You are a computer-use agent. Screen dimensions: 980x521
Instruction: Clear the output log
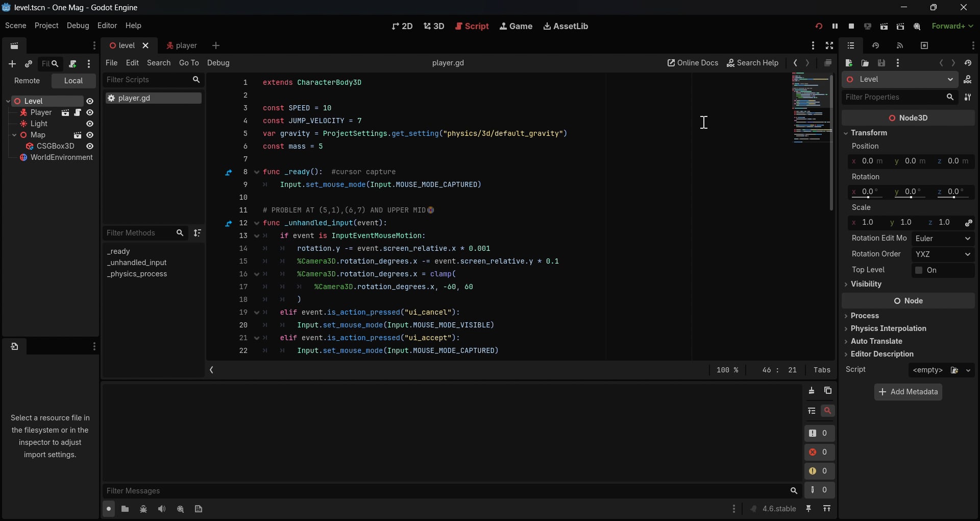(x=812, y=391)
